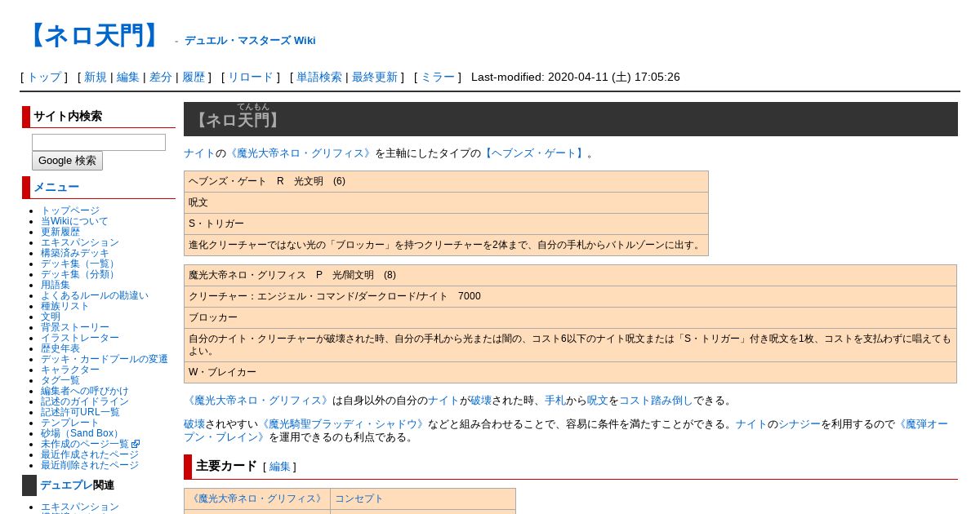The image size is (980, 514).
Task: Open よくあるルールの勘違い link
Action: pos(95,295)
